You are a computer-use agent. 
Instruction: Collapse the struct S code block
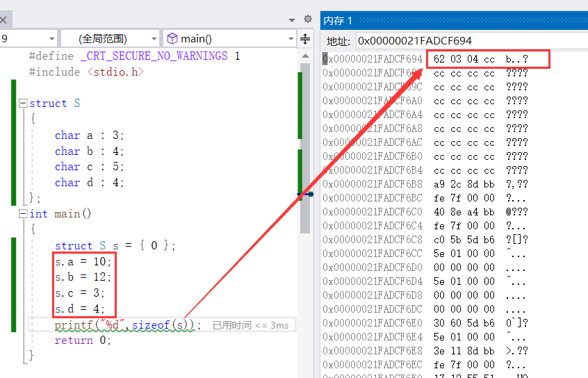tap(23, 103)
